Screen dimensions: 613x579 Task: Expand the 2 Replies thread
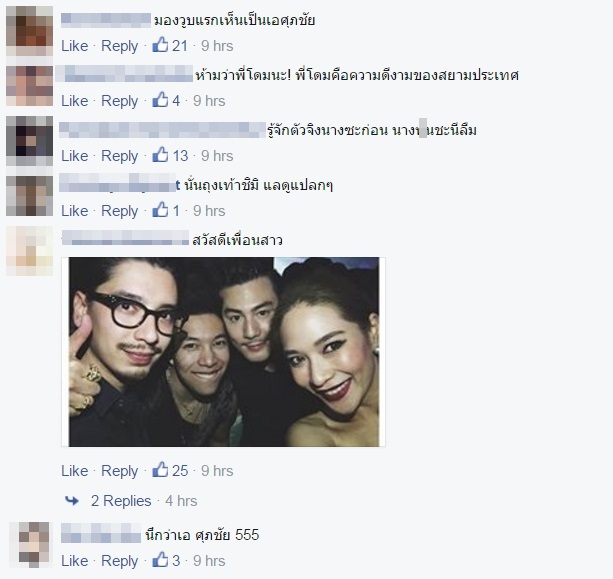click(121, 501)
